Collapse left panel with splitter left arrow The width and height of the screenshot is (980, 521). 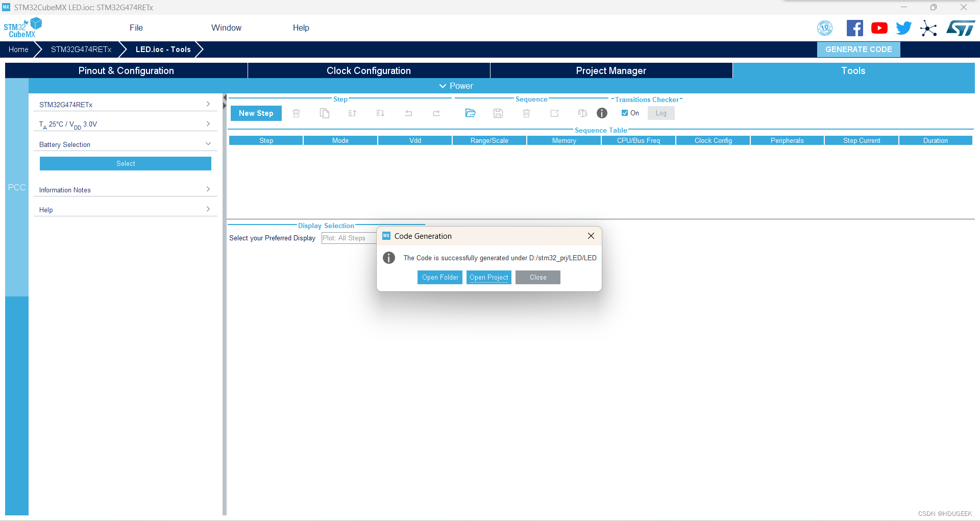(225, 97)
